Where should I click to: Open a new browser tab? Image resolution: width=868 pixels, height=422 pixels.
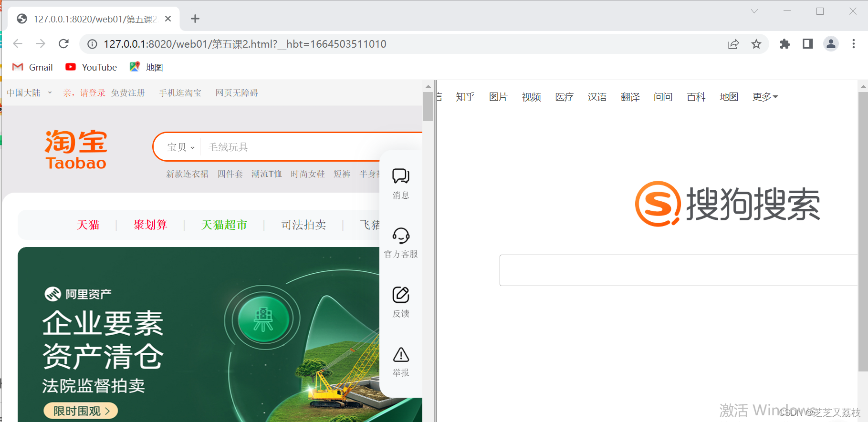click(x=195, y=19)
